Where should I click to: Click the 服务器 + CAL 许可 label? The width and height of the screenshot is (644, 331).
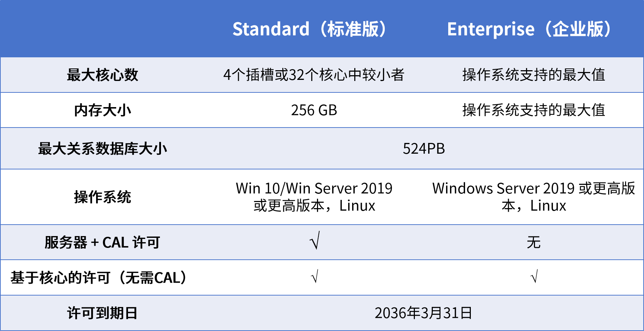103,243
